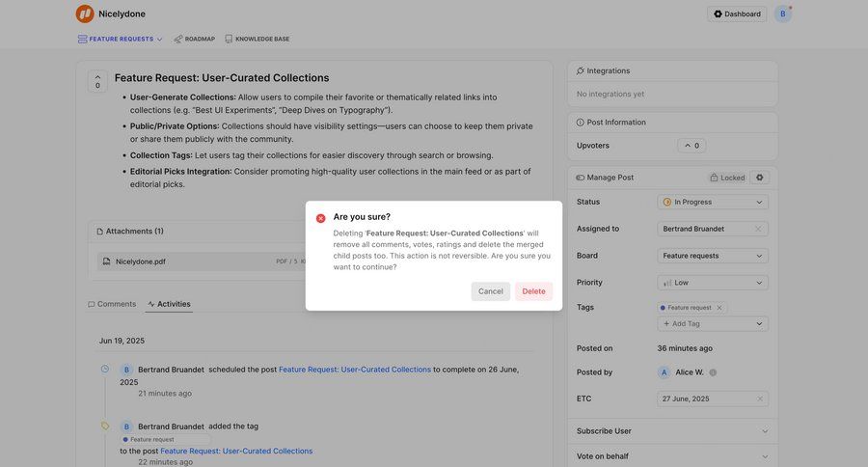The image size is (868, 467).
Task: Open the Add Tag dropdown
Action: [713, 323]
